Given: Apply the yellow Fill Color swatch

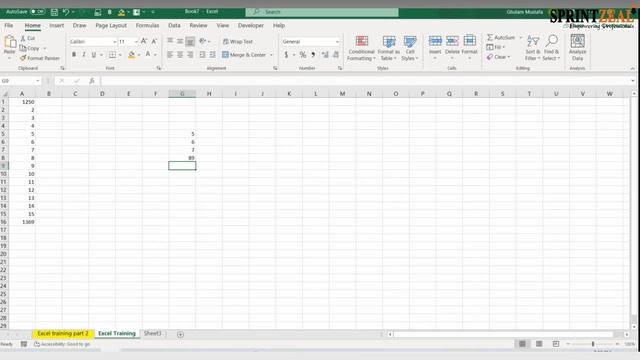Looking at the screenshot, I should click(131, 54).
